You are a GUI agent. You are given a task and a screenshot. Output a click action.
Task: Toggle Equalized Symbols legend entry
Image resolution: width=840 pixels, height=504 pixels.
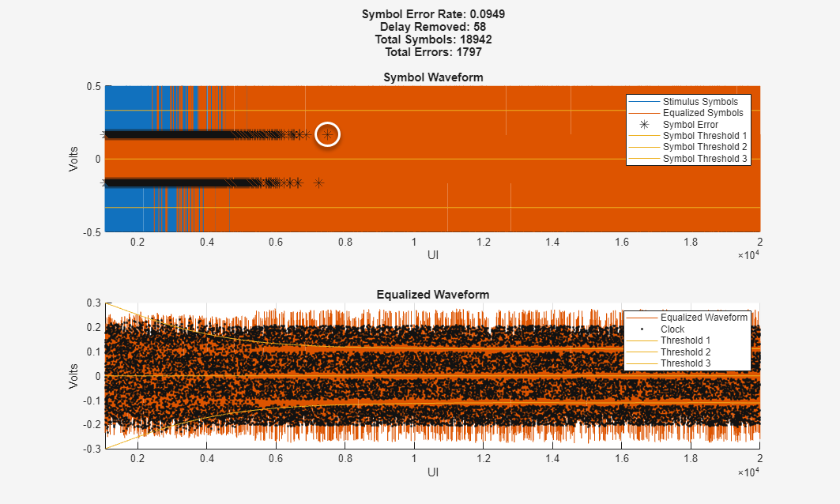point(703,113)
